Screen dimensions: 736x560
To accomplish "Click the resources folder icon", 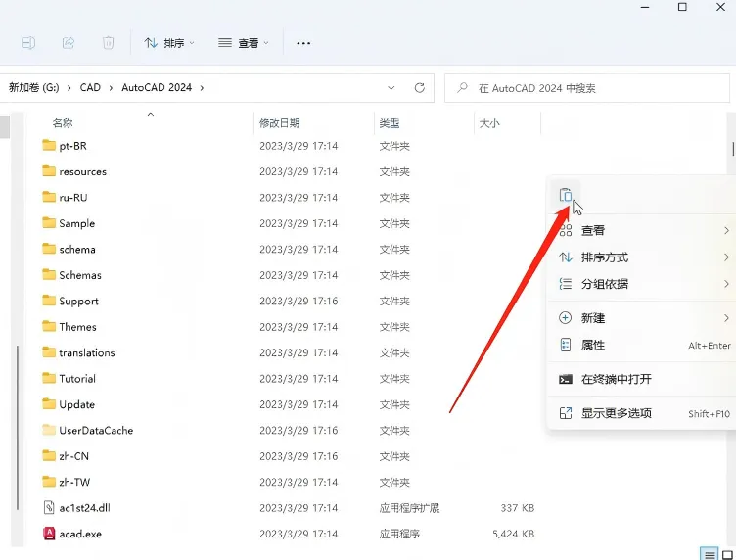I will [x=49, y=171].
